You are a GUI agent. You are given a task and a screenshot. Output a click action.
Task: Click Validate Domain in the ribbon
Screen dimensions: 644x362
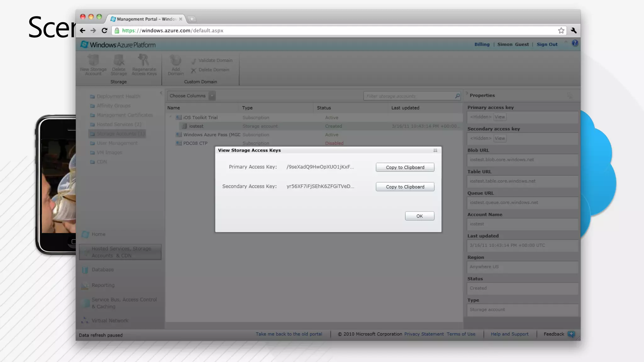point(212,60)
